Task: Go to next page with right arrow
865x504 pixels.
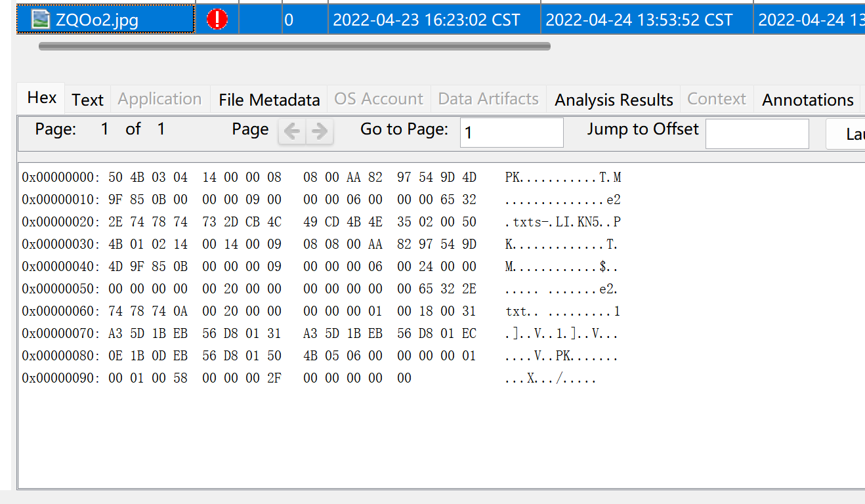Action: [x=320, y=131]
